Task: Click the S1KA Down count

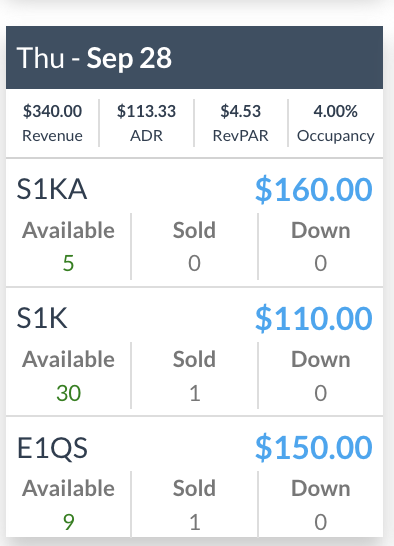Action: pos(320,263)
